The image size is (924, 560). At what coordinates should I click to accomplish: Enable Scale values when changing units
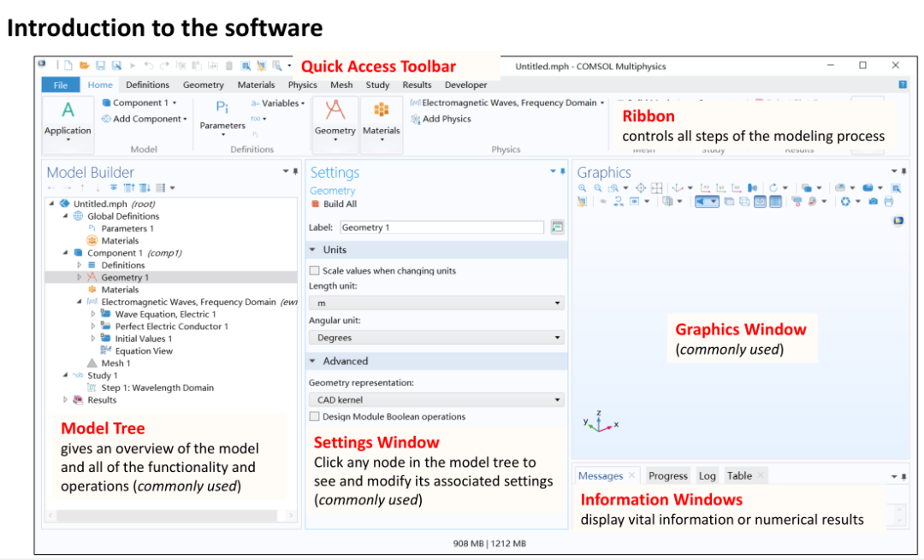[x=315, y=271]
